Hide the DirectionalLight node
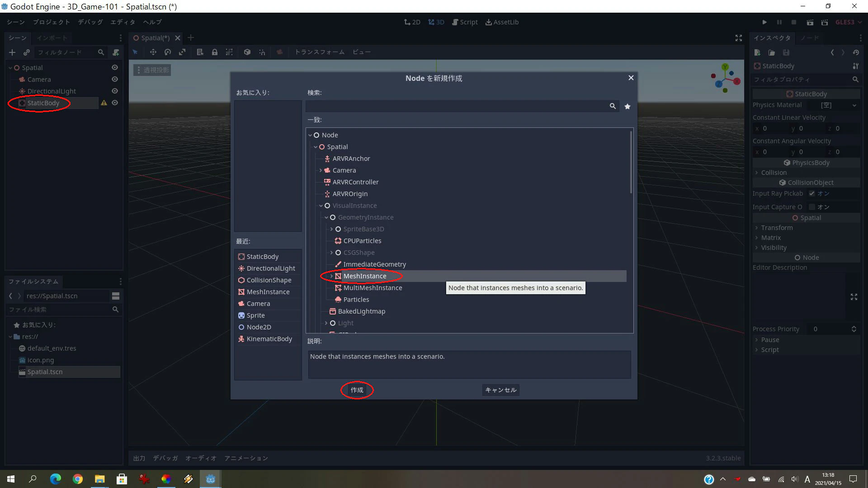This screenshot has height=488, width=868. [115, 91]
